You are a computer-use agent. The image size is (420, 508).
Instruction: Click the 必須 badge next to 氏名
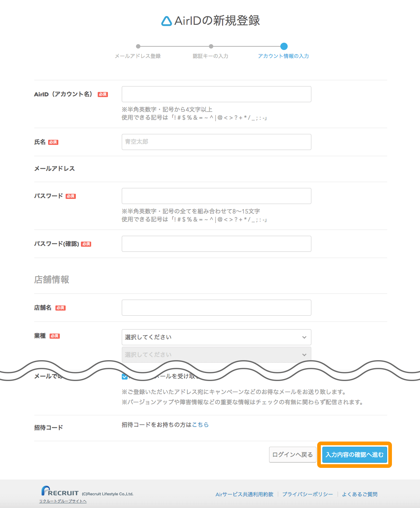(53, 142)
